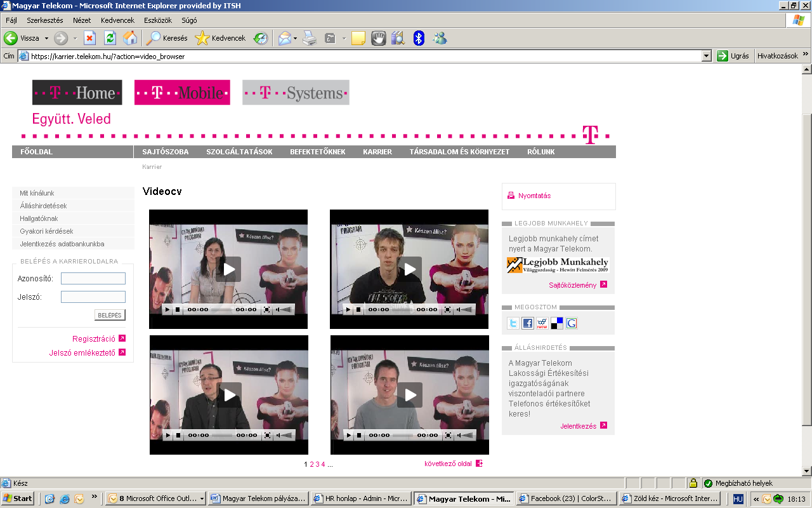
Task: Share page on Twitter
Action: pos(513,323)
